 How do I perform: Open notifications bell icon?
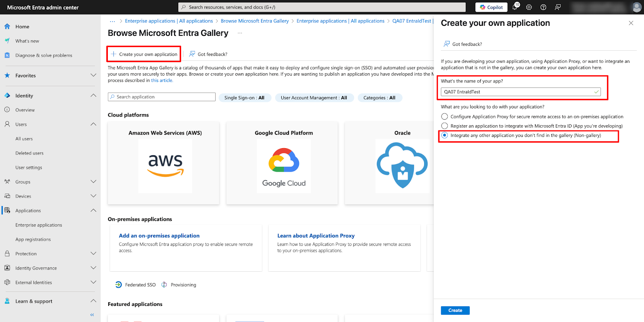515,7
